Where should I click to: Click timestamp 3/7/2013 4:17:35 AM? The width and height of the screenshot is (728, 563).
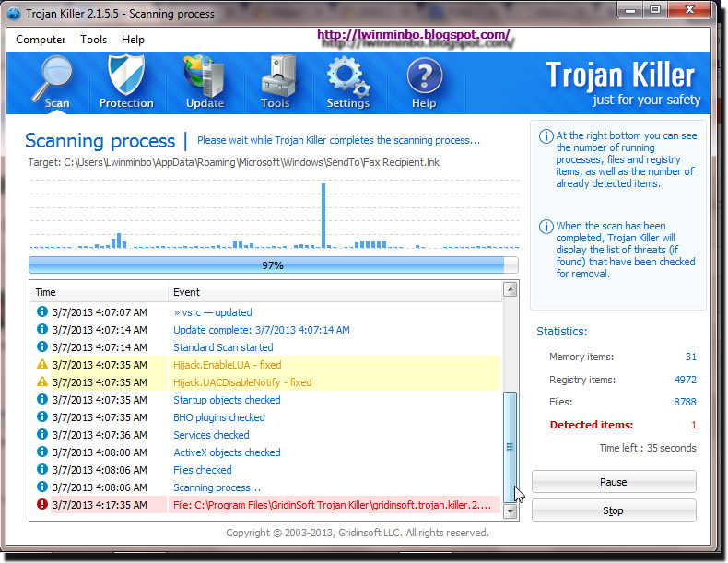click(x=100, y=505)
